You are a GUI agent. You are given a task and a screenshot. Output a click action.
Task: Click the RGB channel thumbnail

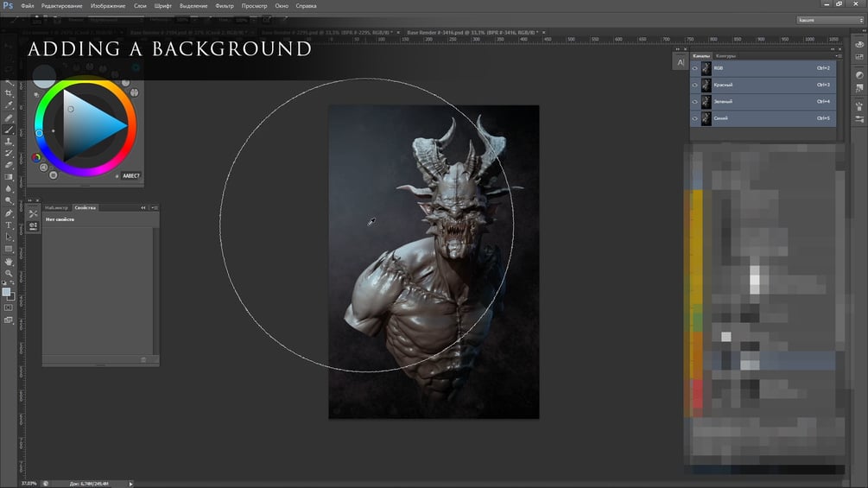click(x=706, y=68)
